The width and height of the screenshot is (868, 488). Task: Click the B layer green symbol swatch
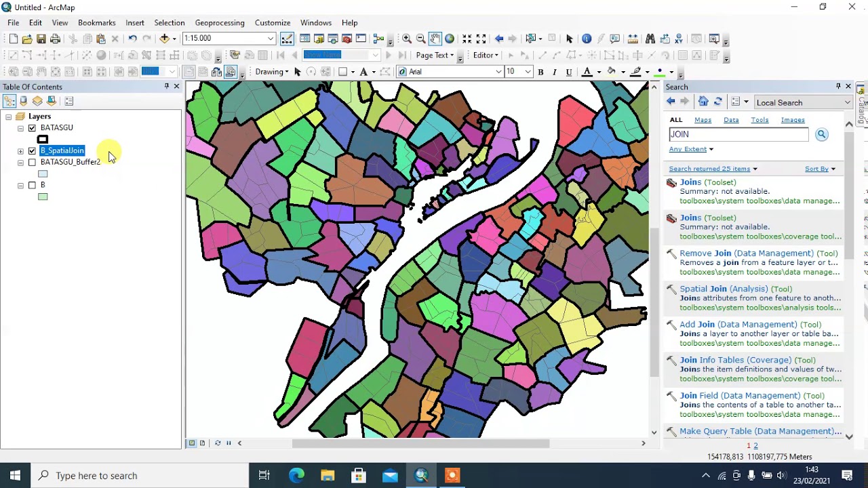43,197
